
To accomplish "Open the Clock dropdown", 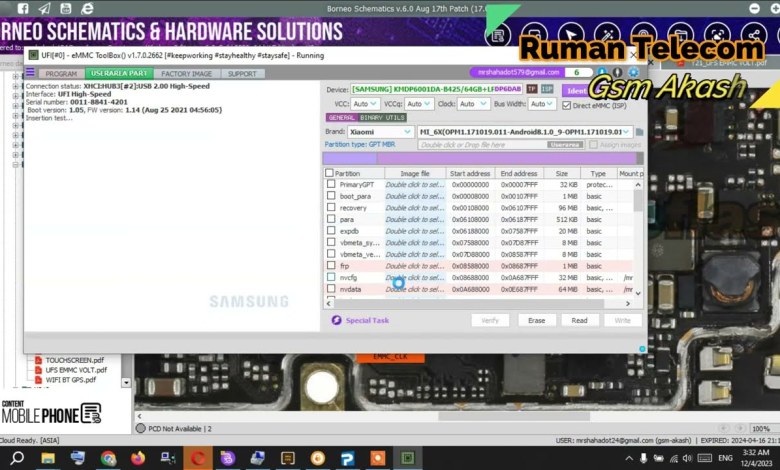I will point(473,103).
